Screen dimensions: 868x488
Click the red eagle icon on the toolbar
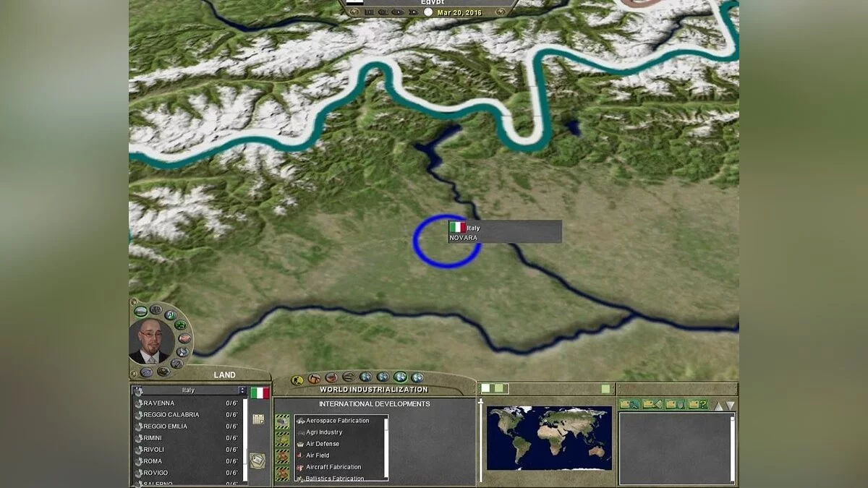[x=330, y=377]
